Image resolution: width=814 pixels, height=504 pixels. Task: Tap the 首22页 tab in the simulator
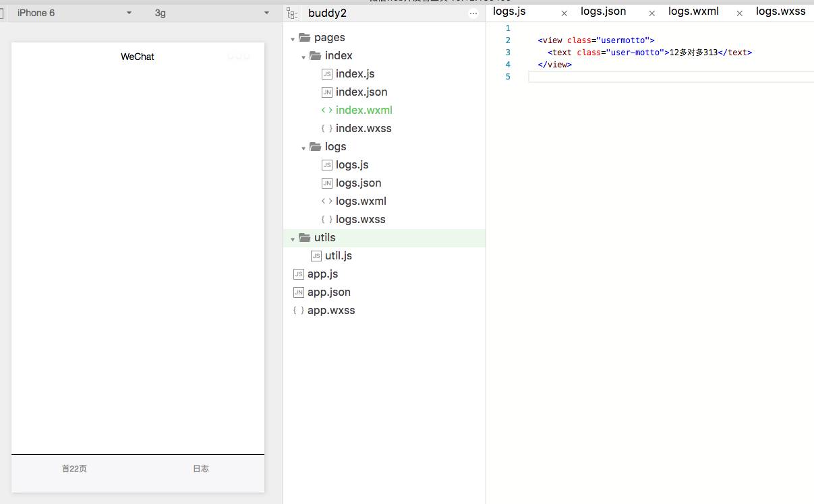point(74,469)
